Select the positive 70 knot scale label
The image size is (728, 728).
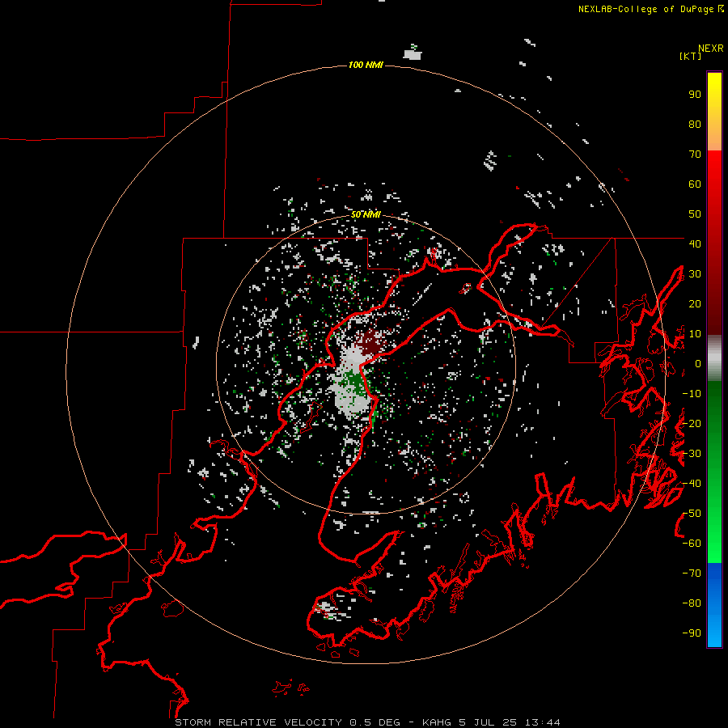[x=695, y=154]
